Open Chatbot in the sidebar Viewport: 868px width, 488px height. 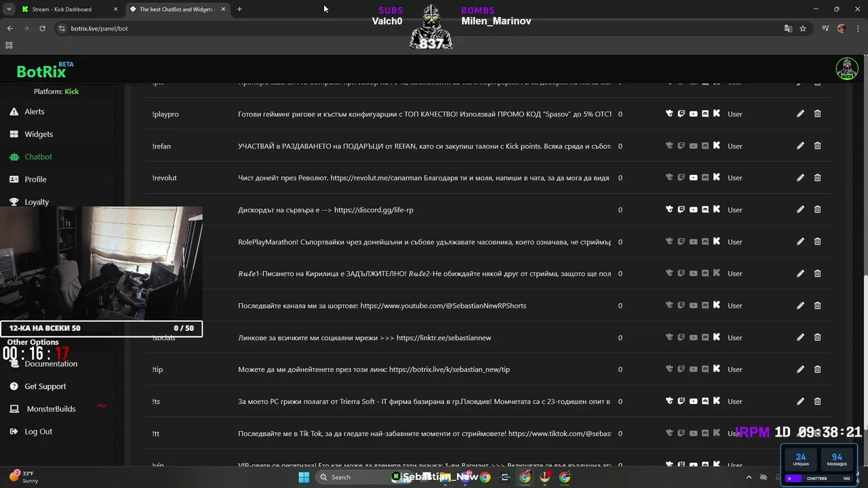(38, 157)
